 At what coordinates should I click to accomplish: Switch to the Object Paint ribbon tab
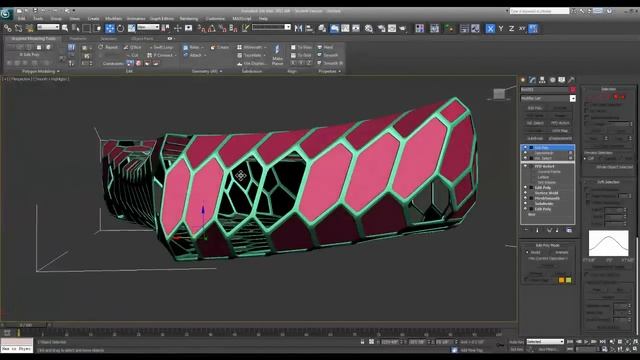[x=142, y=39]
